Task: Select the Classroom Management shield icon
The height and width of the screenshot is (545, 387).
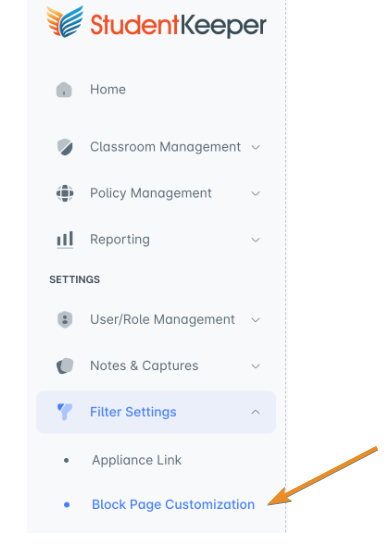Action: pyautogui.click(x=65, y=147)
